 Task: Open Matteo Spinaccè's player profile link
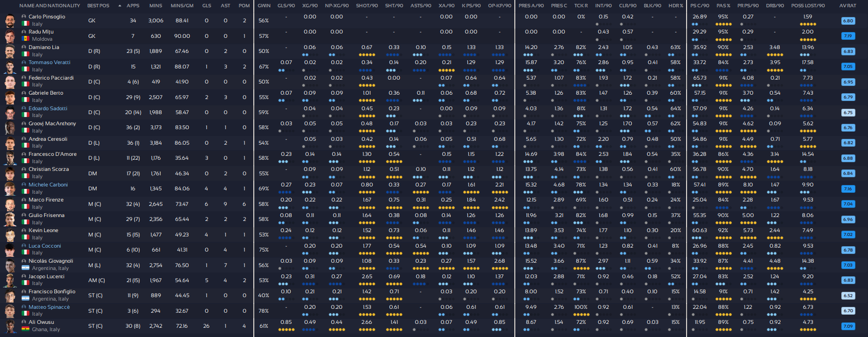[49, 307]
